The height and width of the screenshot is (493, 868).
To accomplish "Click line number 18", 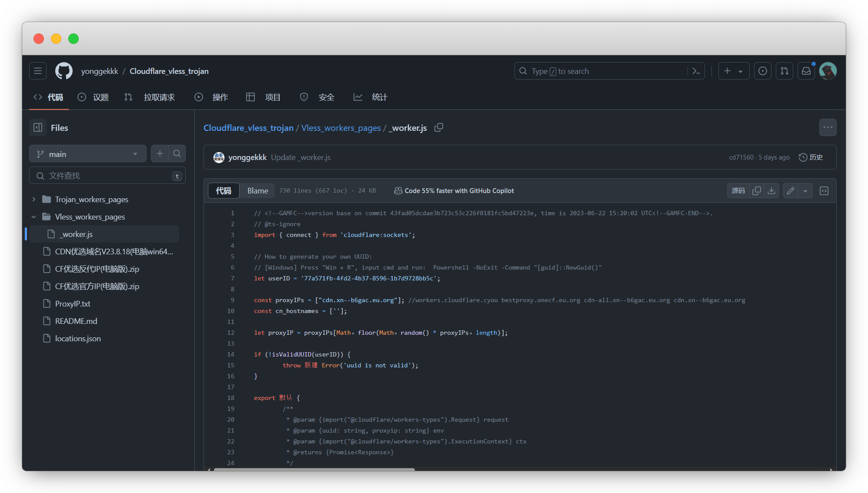I will 230,398.
